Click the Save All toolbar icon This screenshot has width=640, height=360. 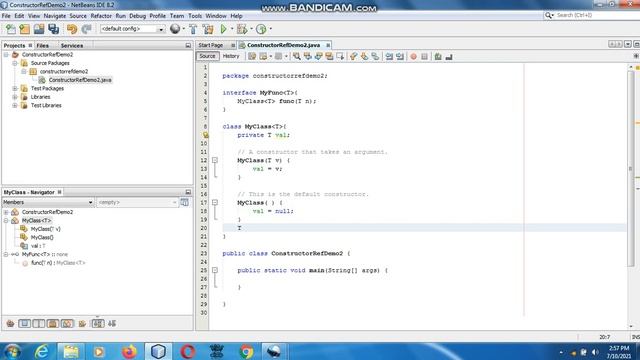pyautogui.click(x=53, y=29)
